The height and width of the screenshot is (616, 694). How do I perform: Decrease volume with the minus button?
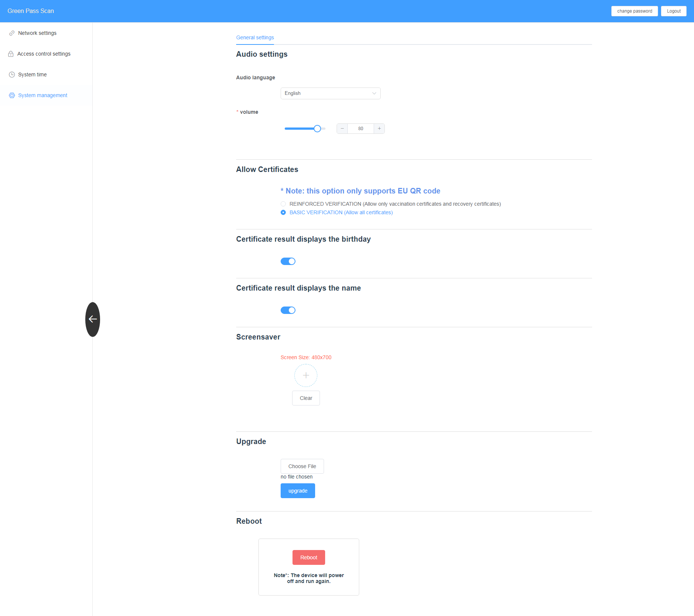(342, 129)
